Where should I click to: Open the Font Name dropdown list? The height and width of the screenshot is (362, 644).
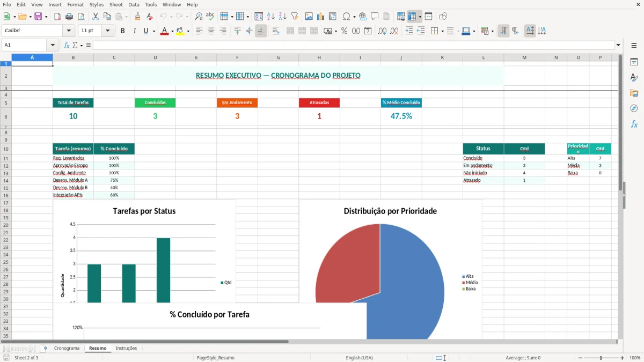click(x=69, y=31)
